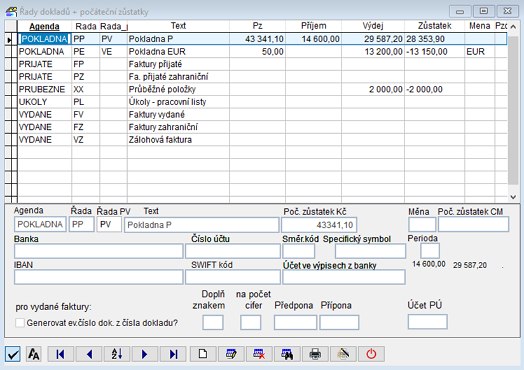Click scroll-up arrow of grid scrollbar
This screenshot has height=370, width=524.
click(x=513, y=26)
